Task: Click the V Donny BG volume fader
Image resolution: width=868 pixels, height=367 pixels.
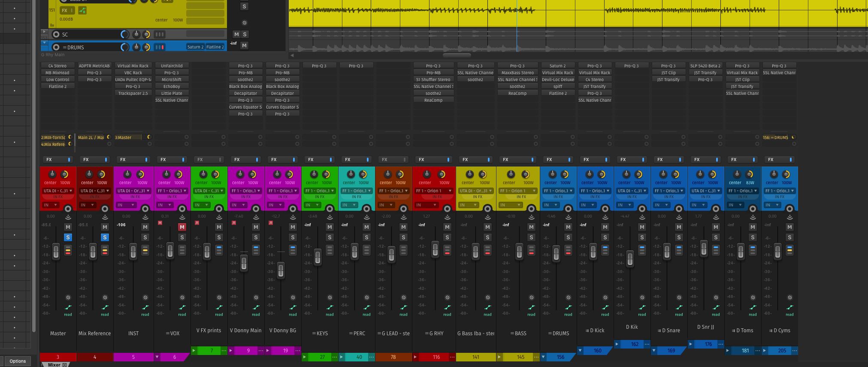Action: click(x=281, y=270)
